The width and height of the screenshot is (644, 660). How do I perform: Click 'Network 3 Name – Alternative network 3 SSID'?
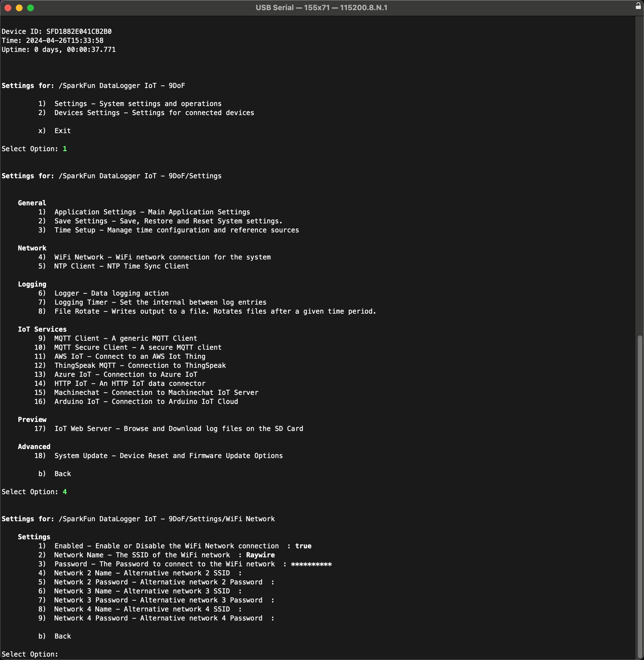pyautogui.click(x=140, y=591)
